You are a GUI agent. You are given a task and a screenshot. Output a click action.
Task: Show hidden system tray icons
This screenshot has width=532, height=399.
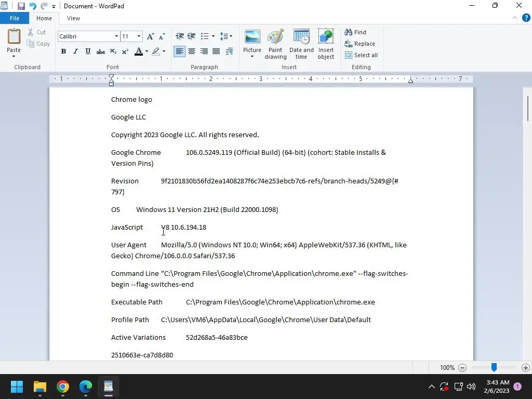pos(432,387)
